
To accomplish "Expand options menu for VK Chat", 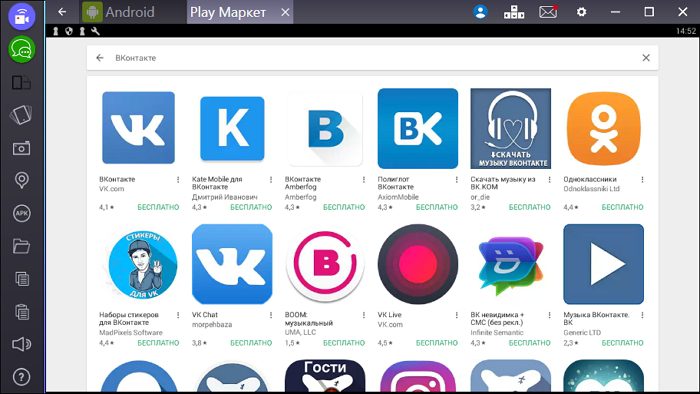I will click(271, 315).
